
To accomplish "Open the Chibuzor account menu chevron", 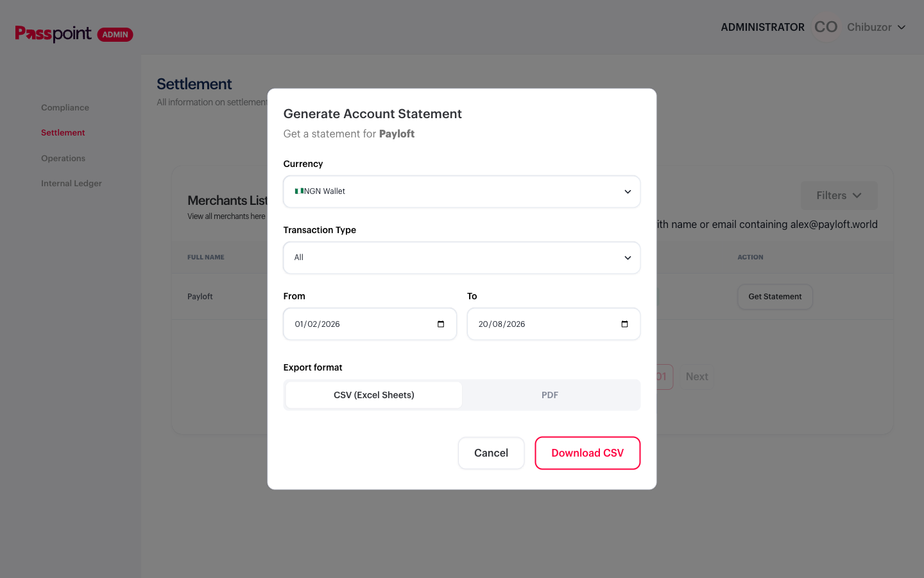I will 902,27.
